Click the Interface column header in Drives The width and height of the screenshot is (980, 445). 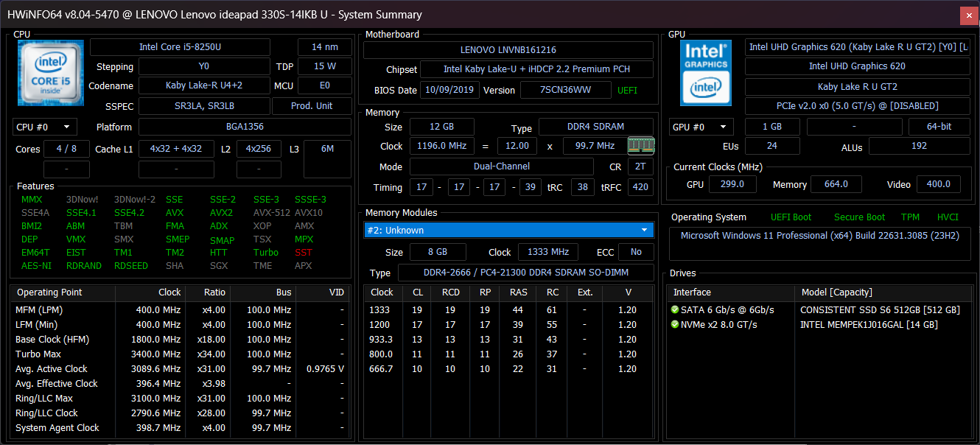tap(731, 292)
